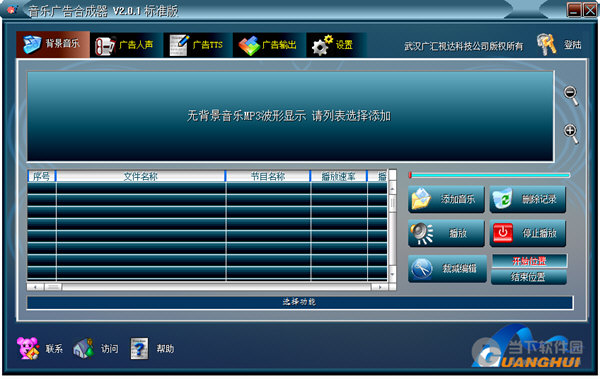Click the 添加音乐 add music button

[x=446, y=199]
